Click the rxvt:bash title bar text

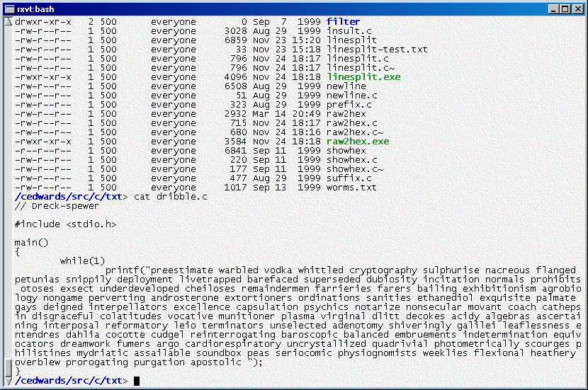(36, 8)
